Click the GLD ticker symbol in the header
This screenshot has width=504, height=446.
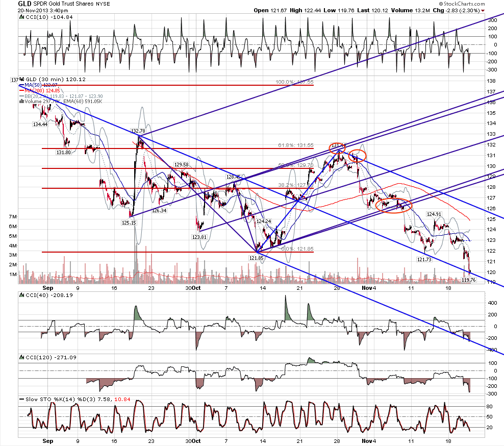(24, 4)
